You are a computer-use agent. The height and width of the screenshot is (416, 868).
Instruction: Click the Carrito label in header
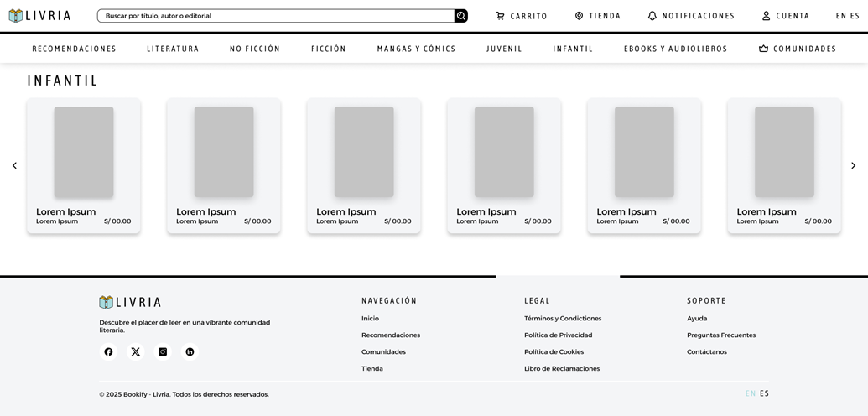pos(528,16)
